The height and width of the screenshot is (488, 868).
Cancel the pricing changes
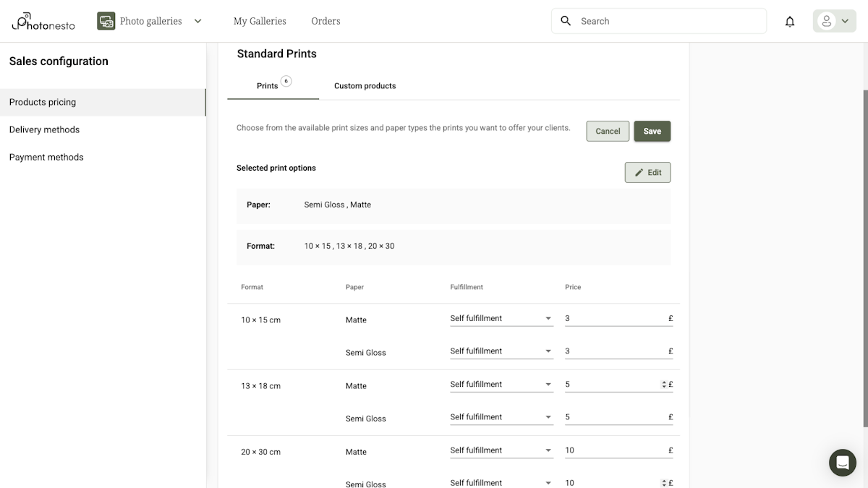[x=607, y=131]
